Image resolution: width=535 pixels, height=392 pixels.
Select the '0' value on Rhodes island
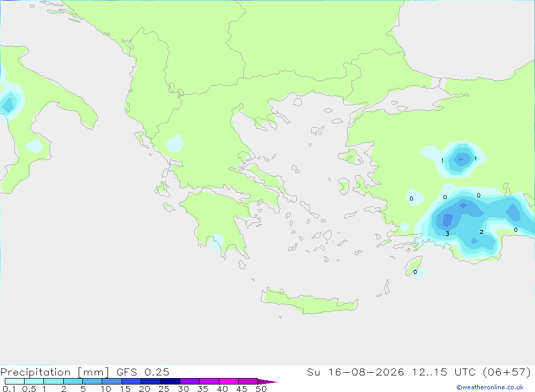[x=415, y=272]
